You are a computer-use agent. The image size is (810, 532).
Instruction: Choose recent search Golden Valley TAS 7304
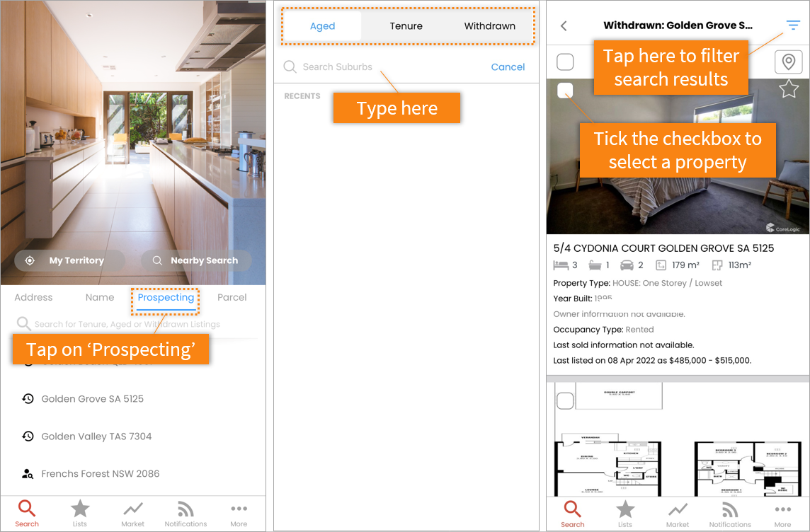(96, 436)
